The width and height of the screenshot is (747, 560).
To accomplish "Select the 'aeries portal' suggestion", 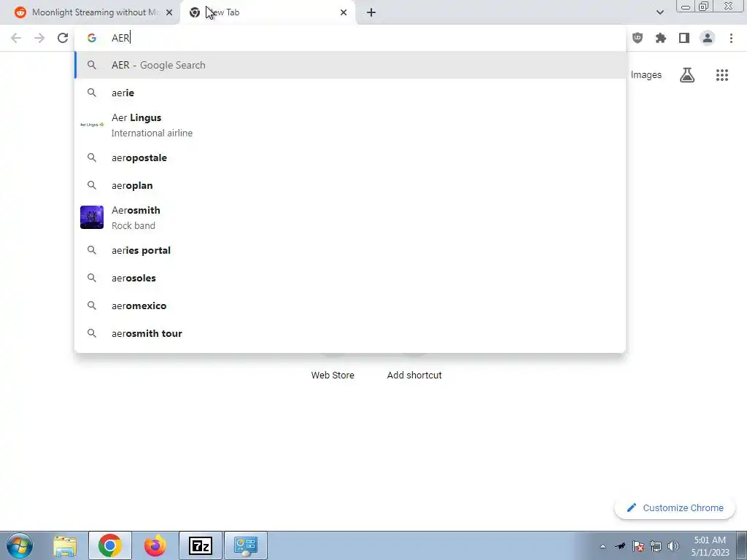I will coord(350,251).
